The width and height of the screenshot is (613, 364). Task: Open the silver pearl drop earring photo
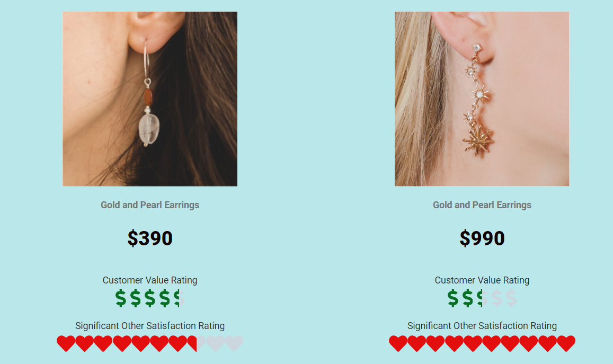(x=150, y=99)
